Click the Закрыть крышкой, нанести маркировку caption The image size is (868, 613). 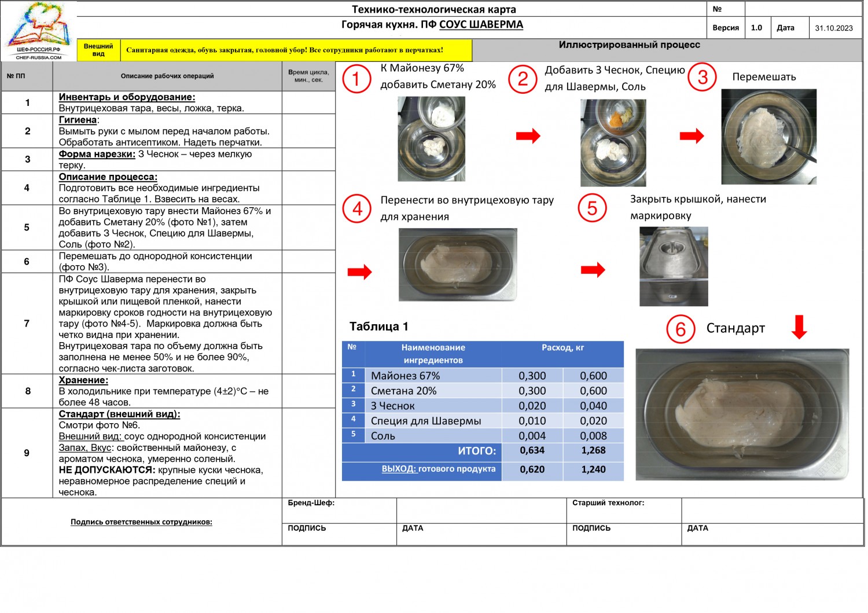point(698,207)
